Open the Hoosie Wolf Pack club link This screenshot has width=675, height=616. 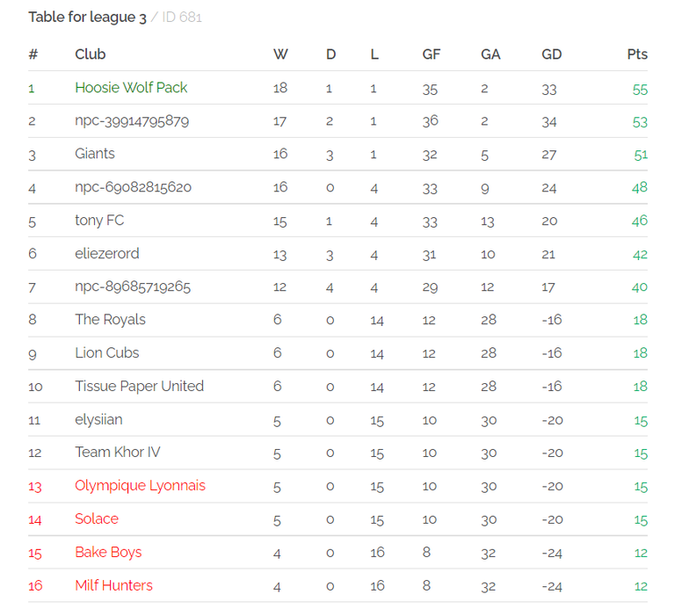point(131,88)
